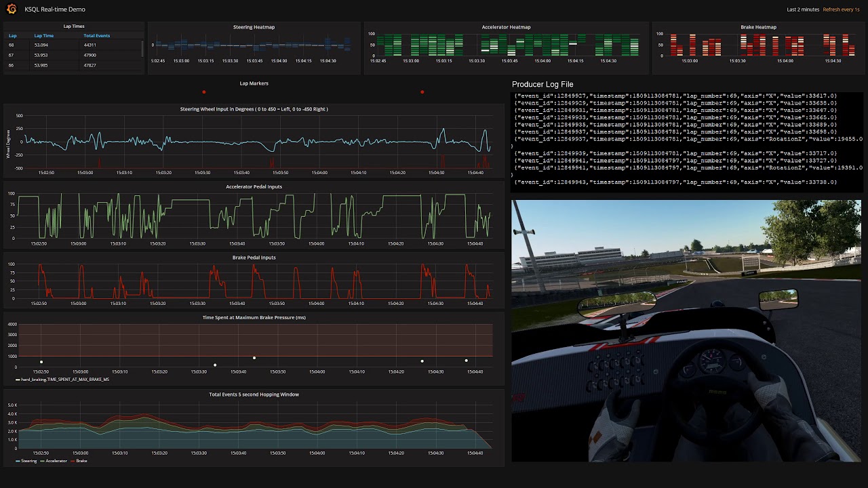Click the Refresh every 1s indicator
Screen dimensions: 868x488
click(x=842, y=9)
